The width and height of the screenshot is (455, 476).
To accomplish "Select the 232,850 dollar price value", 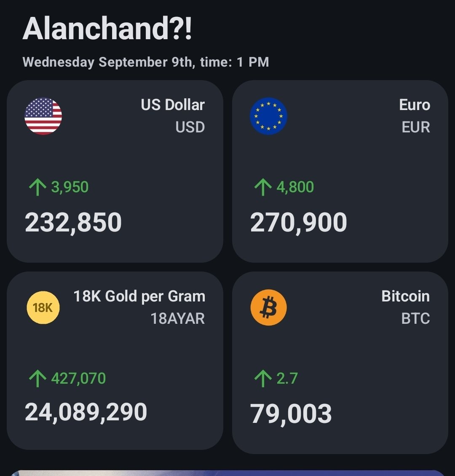I will [x=73, y=223].
